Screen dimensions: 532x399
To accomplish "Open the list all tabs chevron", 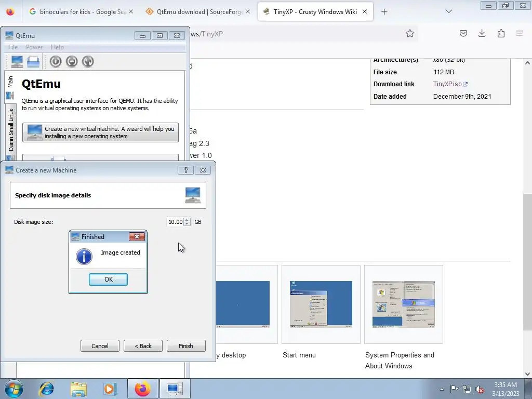I will [448, 11].
